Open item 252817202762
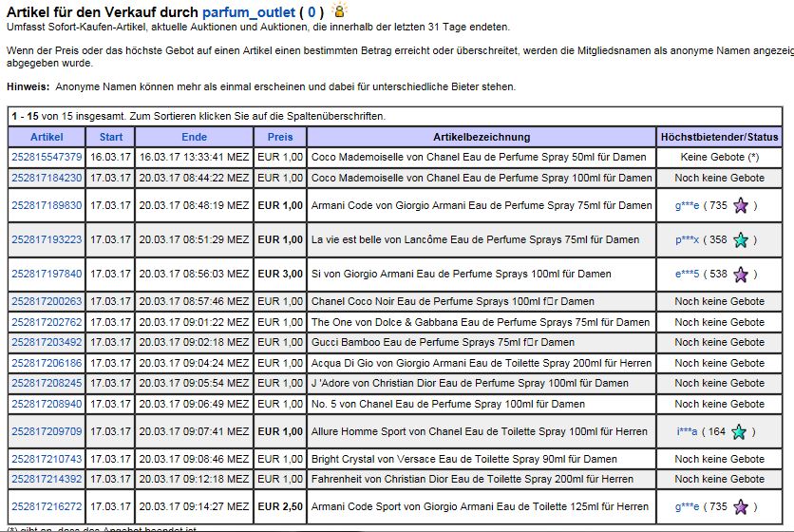The image size is (794, 532). 47,322
